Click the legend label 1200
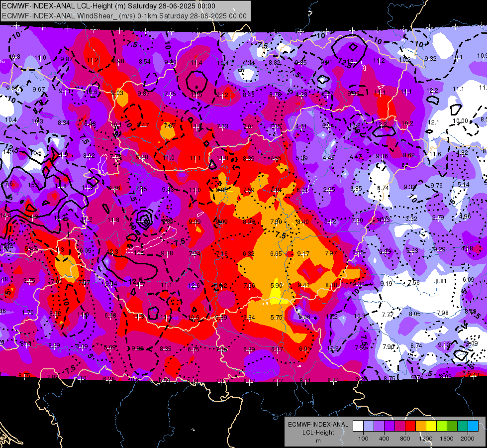 pyautogui.click(x=425, y=439)
